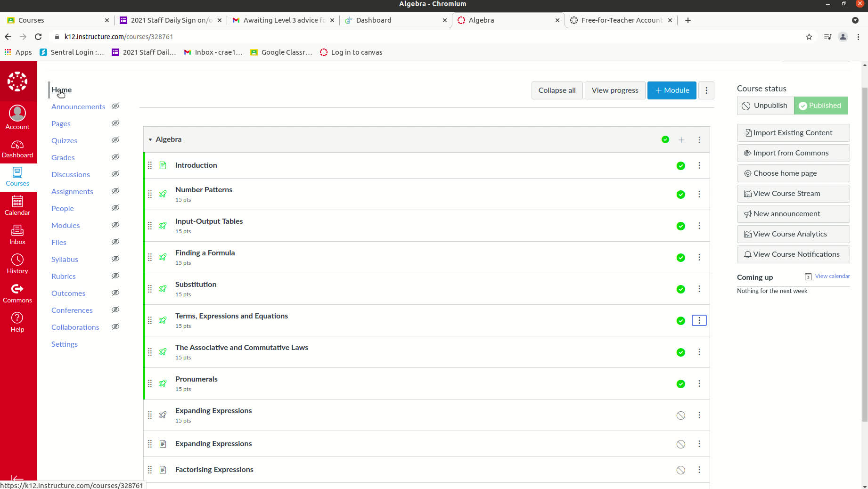
Task: Open Commons from the red sidebar
Action: click(17, 293)
